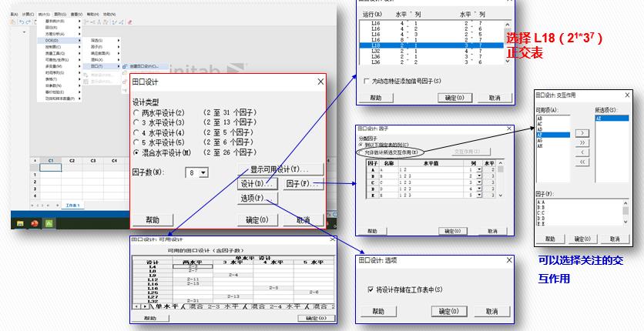Click scrollbar in 因子(F) list of 交互作用 dialog
The width and height of the screenshot is (644, 331).
pos(626,212)
